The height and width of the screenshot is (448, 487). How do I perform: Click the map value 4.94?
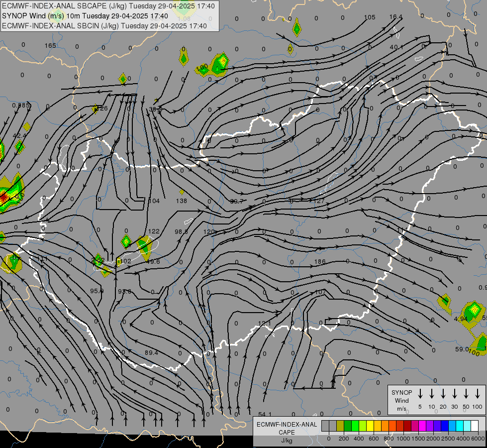tap(461, 319)
